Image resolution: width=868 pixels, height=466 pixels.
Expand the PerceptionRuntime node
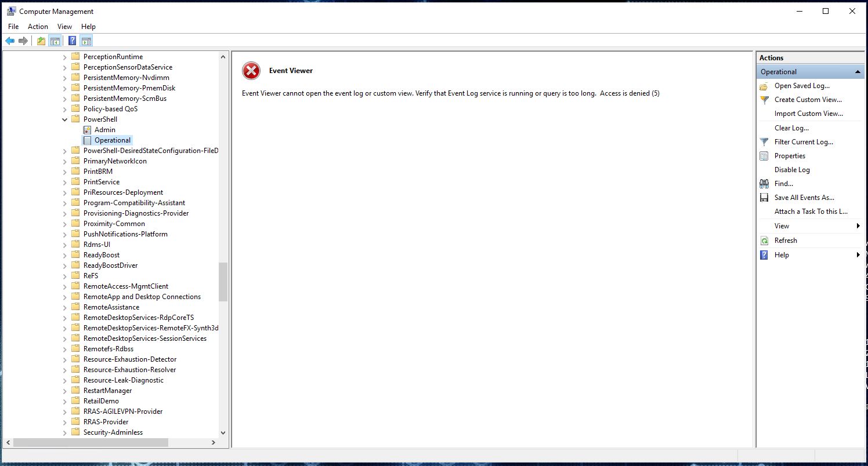[64, 57]
